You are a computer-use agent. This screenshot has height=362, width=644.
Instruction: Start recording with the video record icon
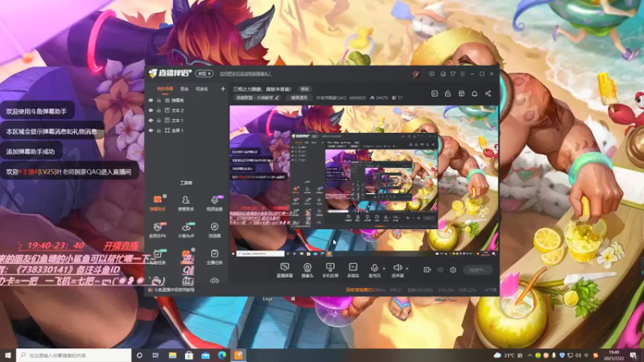427,269
